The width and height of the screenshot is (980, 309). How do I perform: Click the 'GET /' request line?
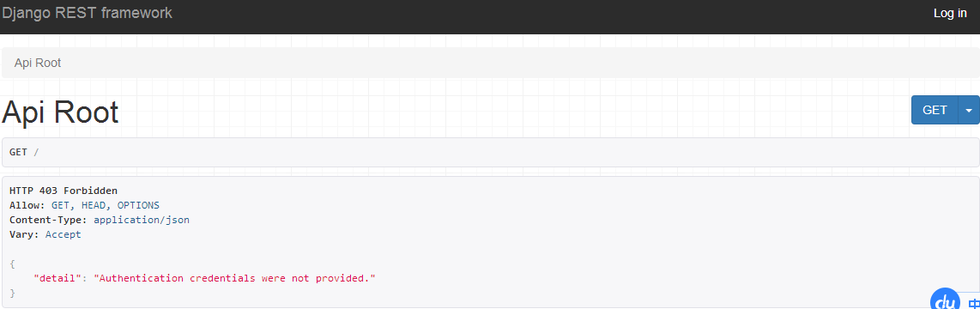(x=24, y=152)
